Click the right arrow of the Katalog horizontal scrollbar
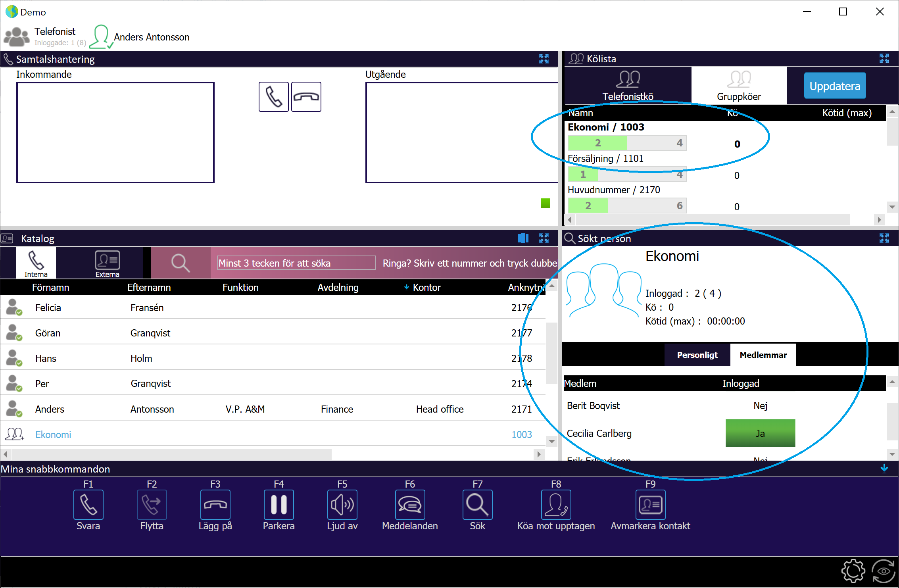This screenshot has width=899, height=588. tap(539, 454)
